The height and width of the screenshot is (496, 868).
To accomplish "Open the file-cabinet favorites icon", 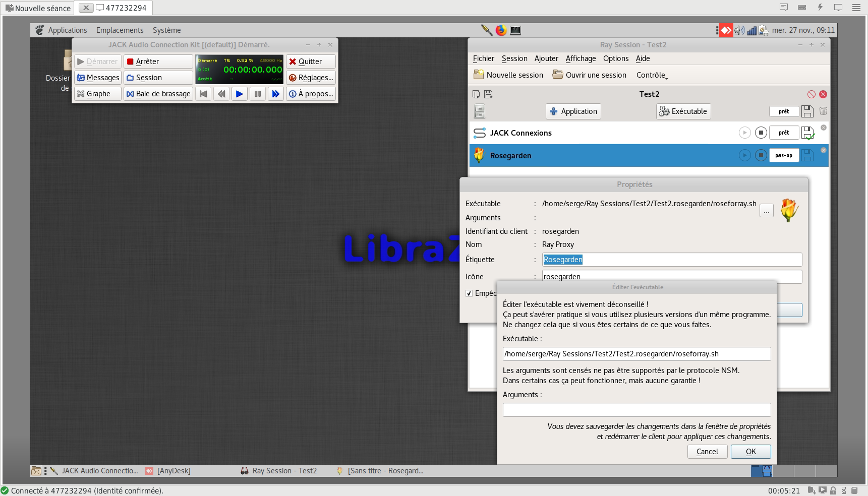I will coord(480,111).
